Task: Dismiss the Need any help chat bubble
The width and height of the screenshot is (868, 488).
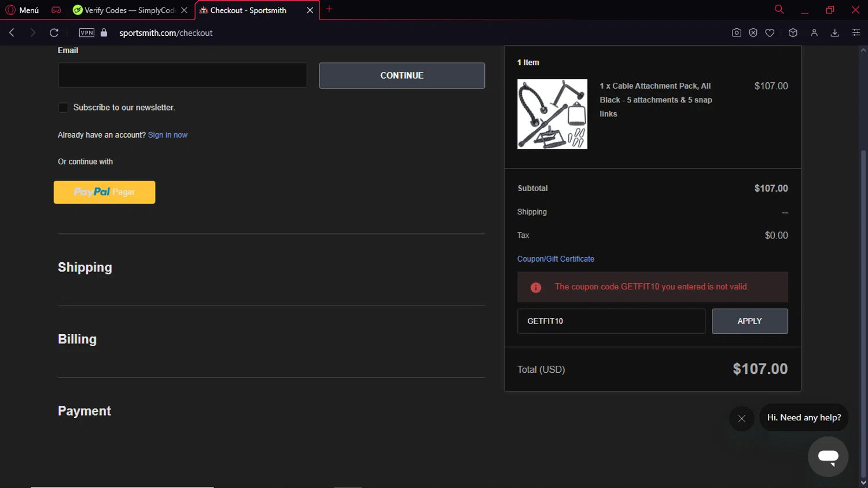Action: coord(741,419)
